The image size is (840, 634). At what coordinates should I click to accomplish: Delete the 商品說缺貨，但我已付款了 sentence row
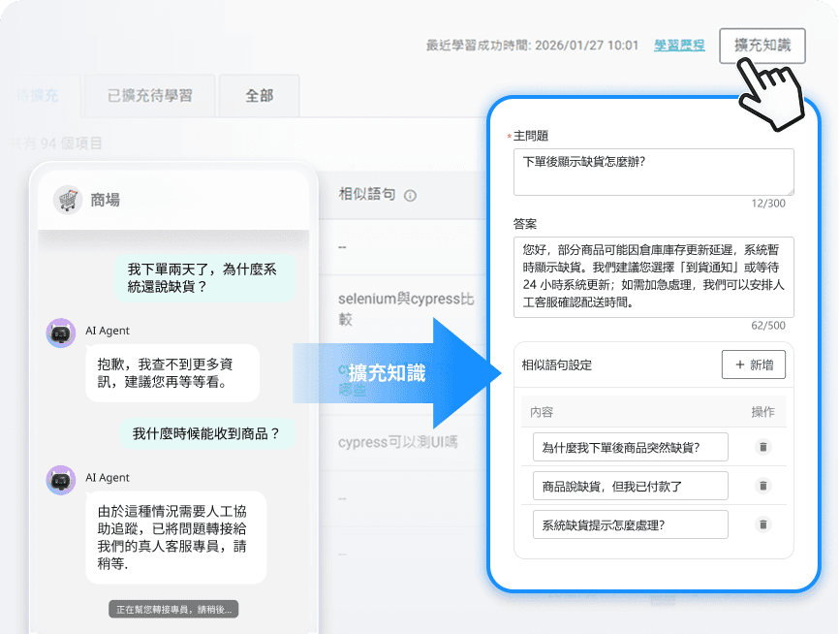pos(762,486)
